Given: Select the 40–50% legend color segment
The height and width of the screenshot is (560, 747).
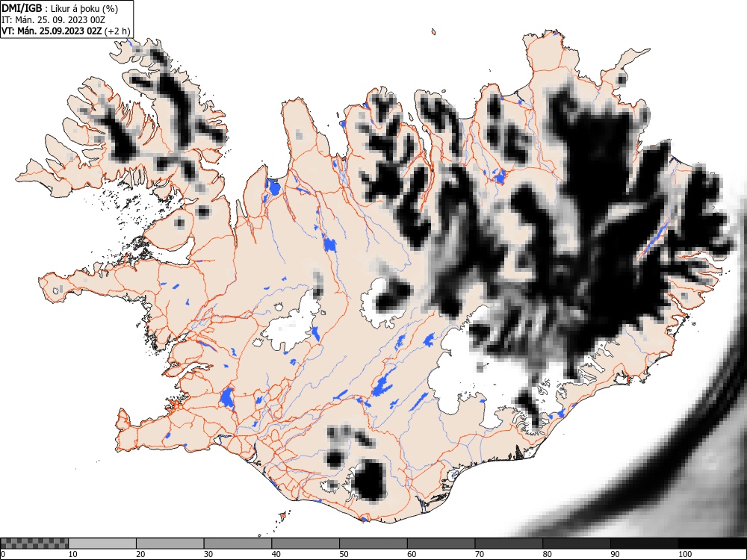Looking at the screenshot, I should pos(306,544).
